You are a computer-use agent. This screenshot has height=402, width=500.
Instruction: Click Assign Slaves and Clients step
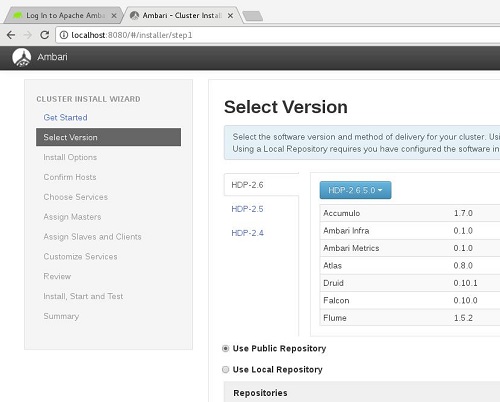(x=92, y=237)
